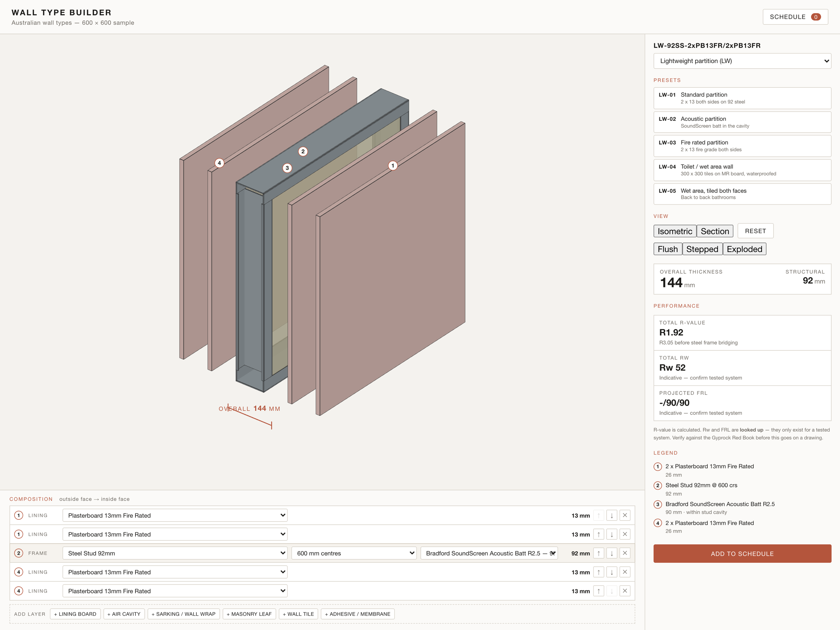This screenshot has width=840, height=630.
Task: Click the 92 mm structural thickness value
Action: pyautogui.click(x=813, y=281)
